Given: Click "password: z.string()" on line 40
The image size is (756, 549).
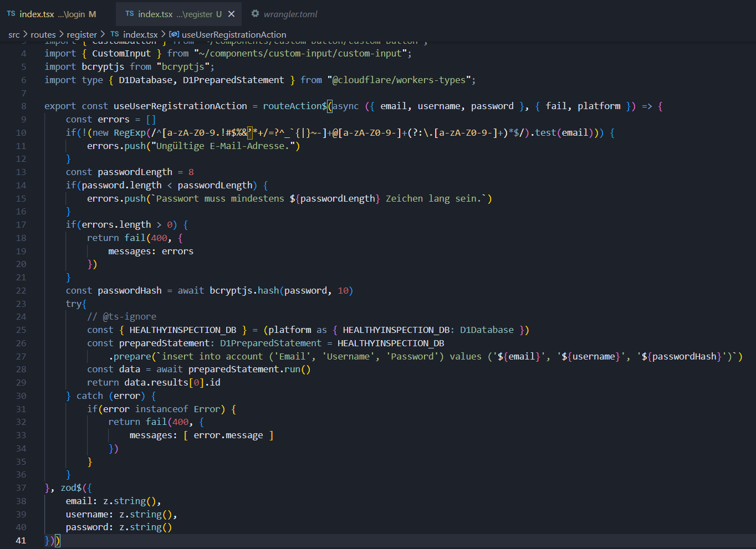Looking at the screenshot, I should pos(119,527).
